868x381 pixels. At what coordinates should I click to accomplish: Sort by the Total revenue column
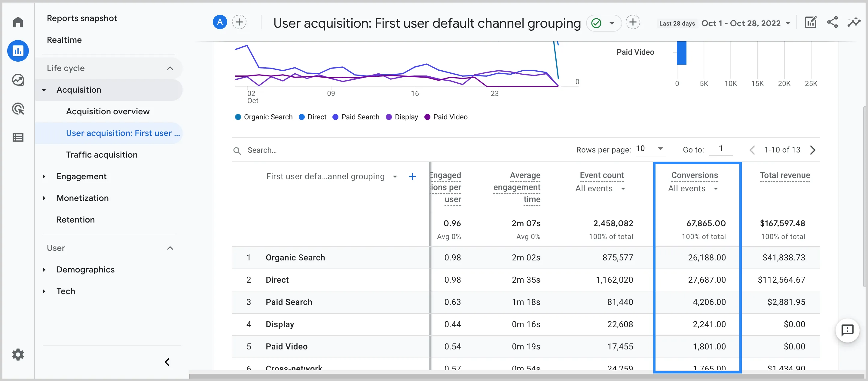(x=784, y=175)
